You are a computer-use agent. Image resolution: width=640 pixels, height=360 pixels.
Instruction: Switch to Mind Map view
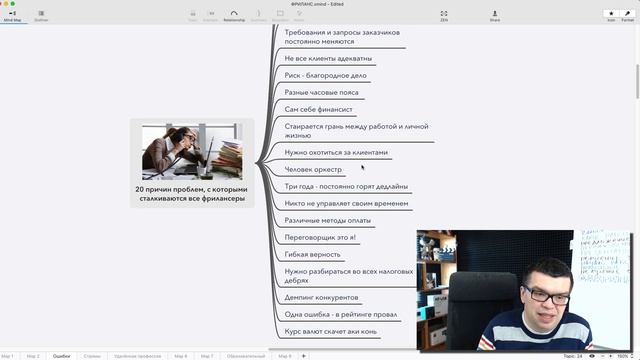(12, 16)
